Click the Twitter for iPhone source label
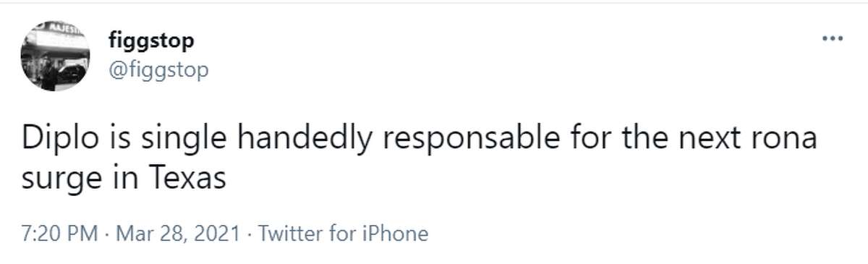The image size is (868, 264). pyautogui.click(x=343, y=234)
